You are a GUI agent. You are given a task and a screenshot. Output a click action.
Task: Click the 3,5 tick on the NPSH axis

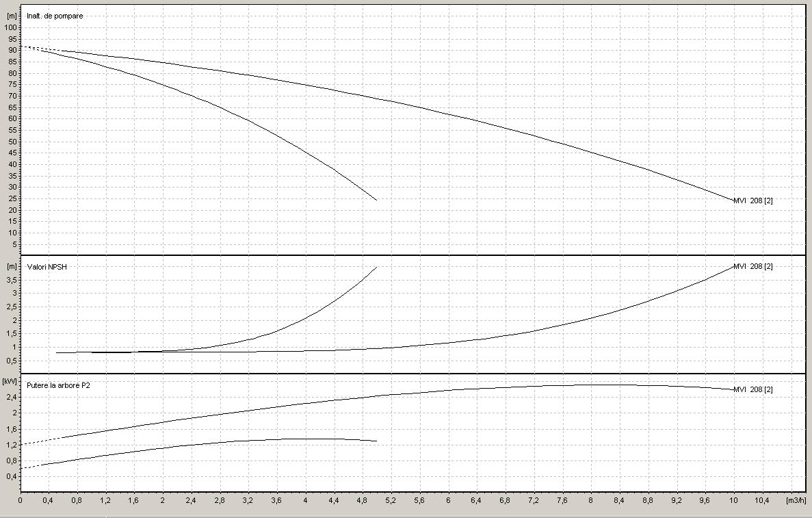tap(12, 280)
